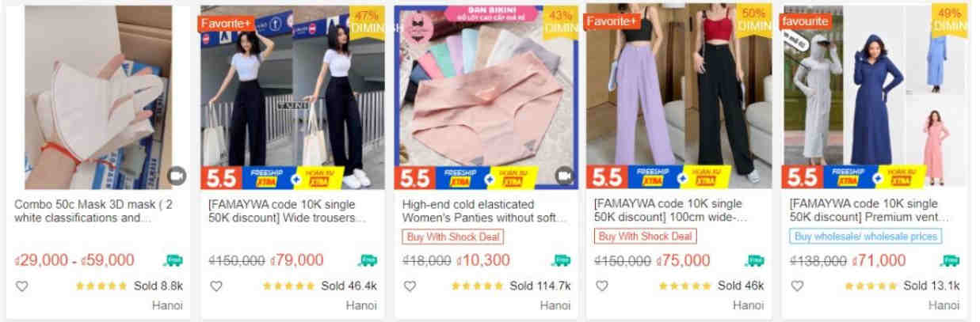Image resolution: width=980 pixels, height=322 pixels.
Task: Open the white 3D mask product image
Action: coord(98,97)
